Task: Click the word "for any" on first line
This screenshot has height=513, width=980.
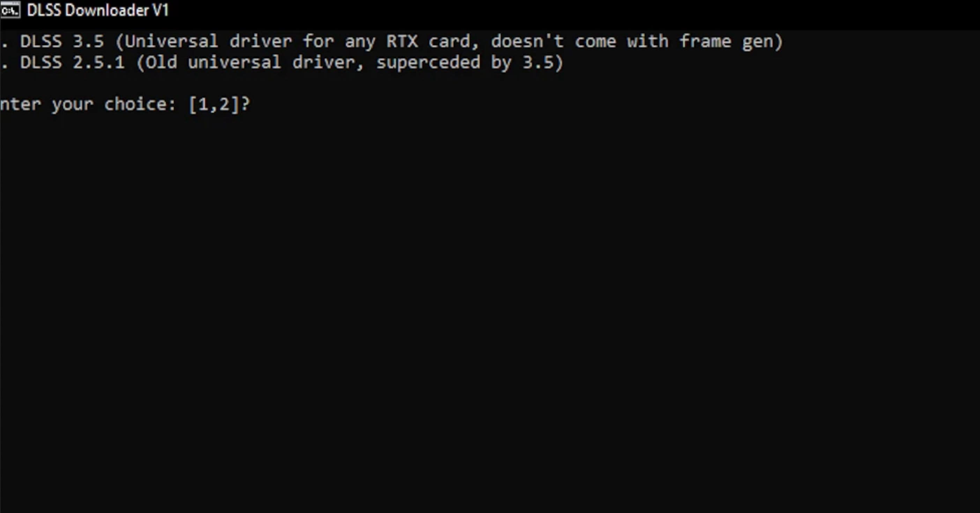Action: (339, 42)
